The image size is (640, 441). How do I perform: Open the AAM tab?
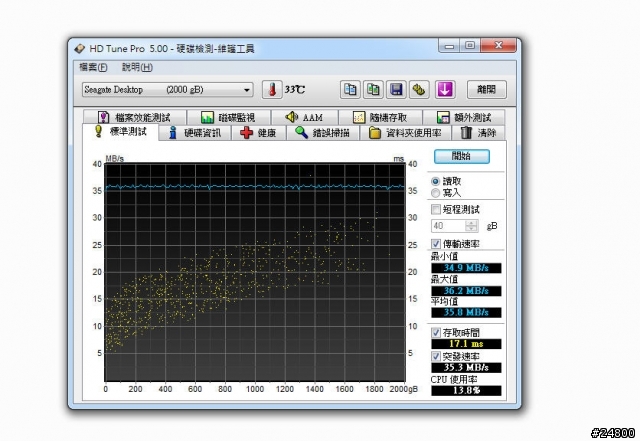point(304,117)
